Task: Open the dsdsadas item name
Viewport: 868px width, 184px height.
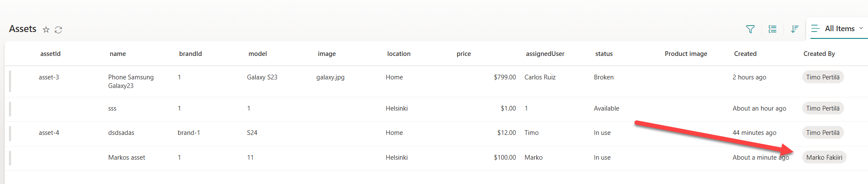Action: [121, 133]
